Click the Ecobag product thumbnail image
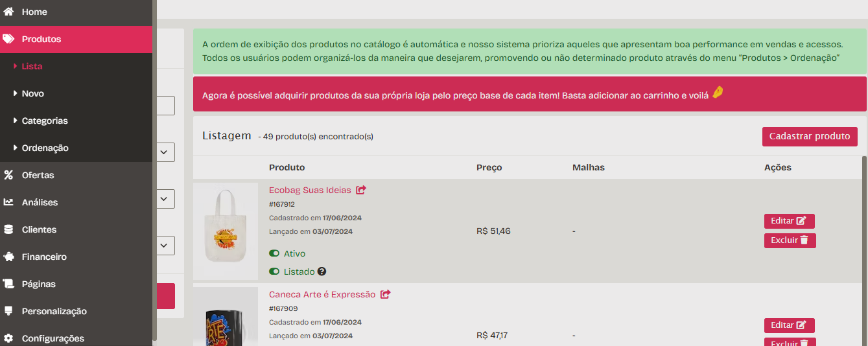This screenshot has width=868, height=346. pyautogui.click(x=226, y=231)
